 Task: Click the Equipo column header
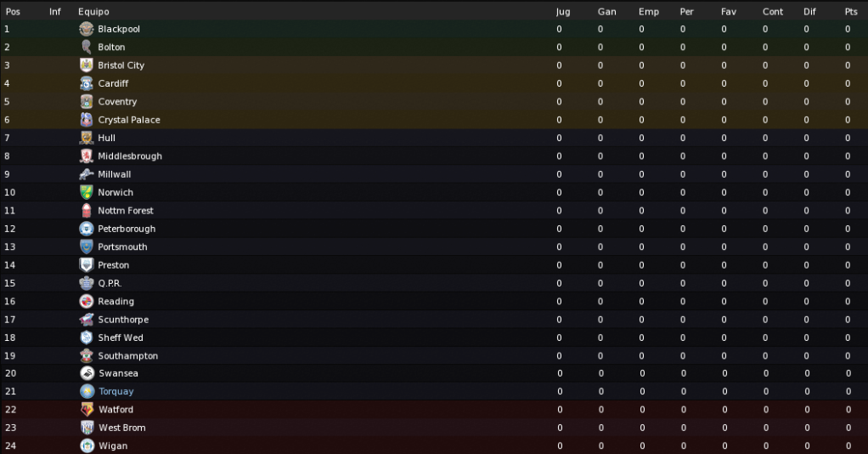[x=93, y=12]
